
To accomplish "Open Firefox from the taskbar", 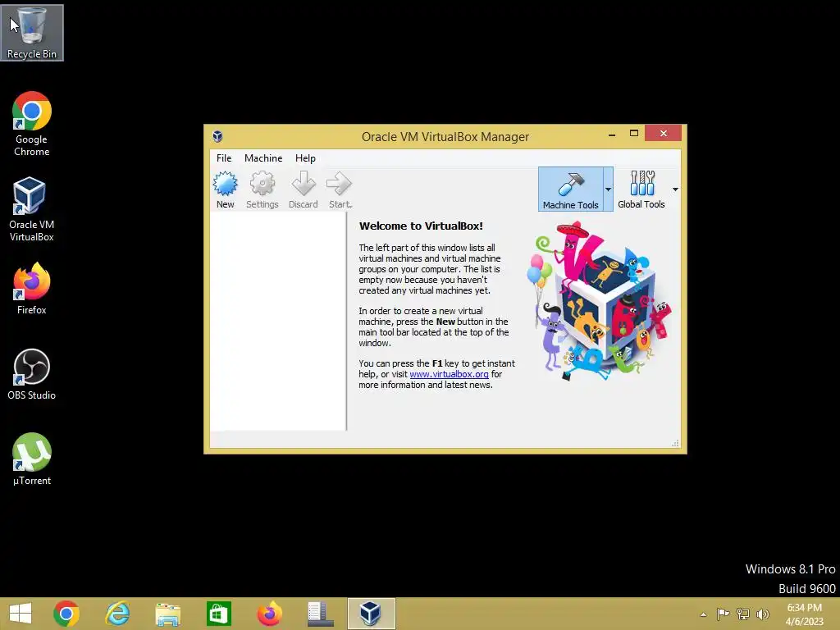I will pyautogui.click(x=269, y=614).
